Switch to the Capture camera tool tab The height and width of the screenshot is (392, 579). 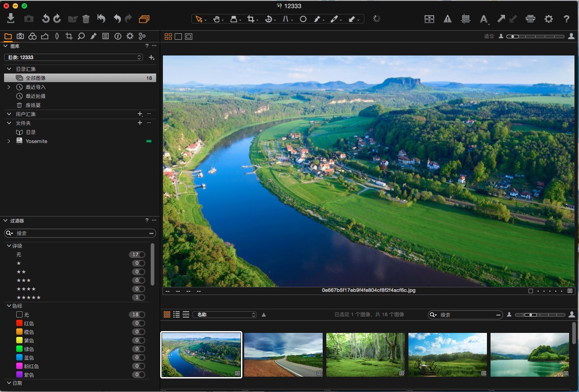[20, 36]
